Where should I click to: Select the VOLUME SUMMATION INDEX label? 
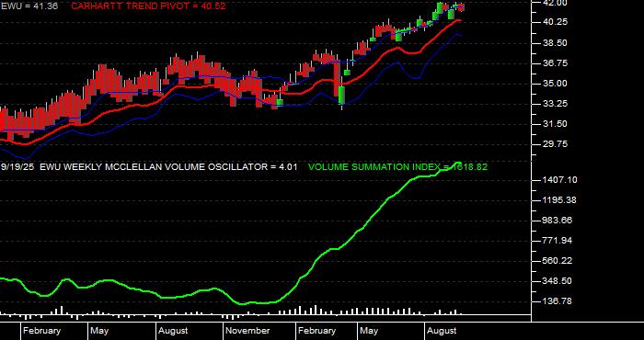(x=397, y=167)
